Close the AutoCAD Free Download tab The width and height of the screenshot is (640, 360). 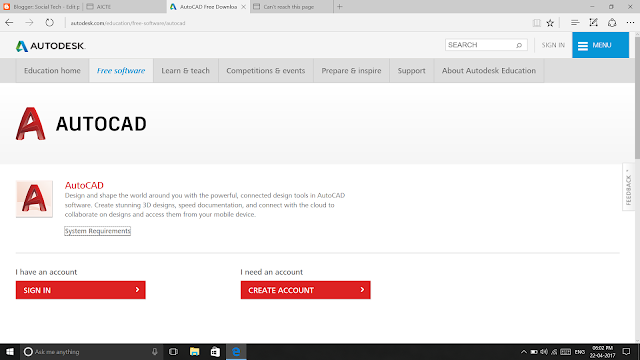pos(243,7)
